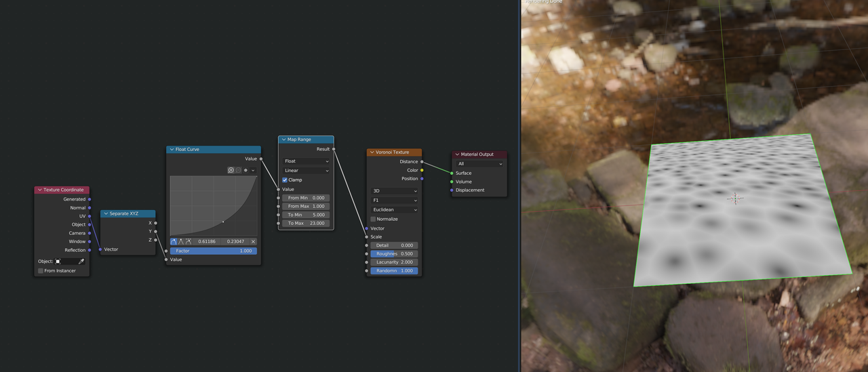
Task: Enable Normalize in Voronoi Texture
Action: [373, 219]
